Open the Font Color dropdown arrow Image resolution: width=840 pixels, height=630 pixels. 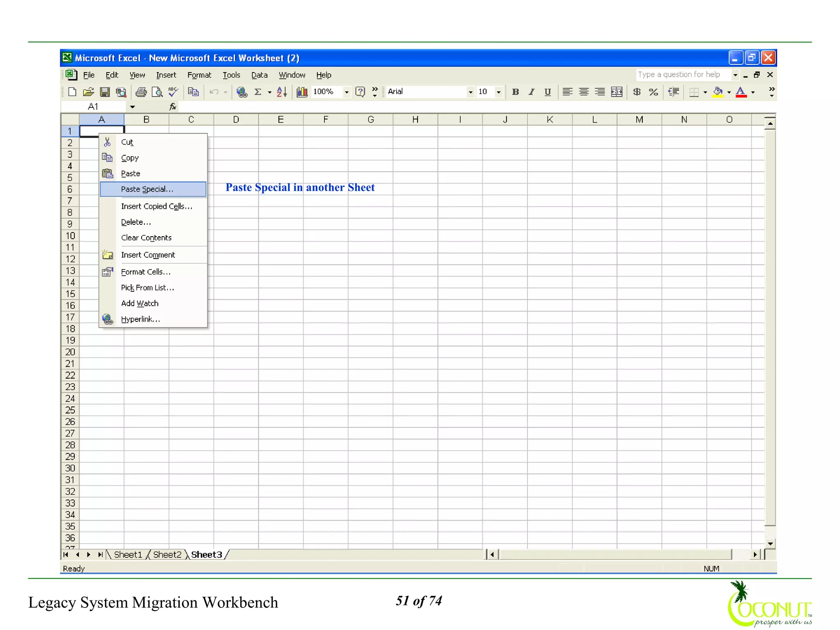753,92
